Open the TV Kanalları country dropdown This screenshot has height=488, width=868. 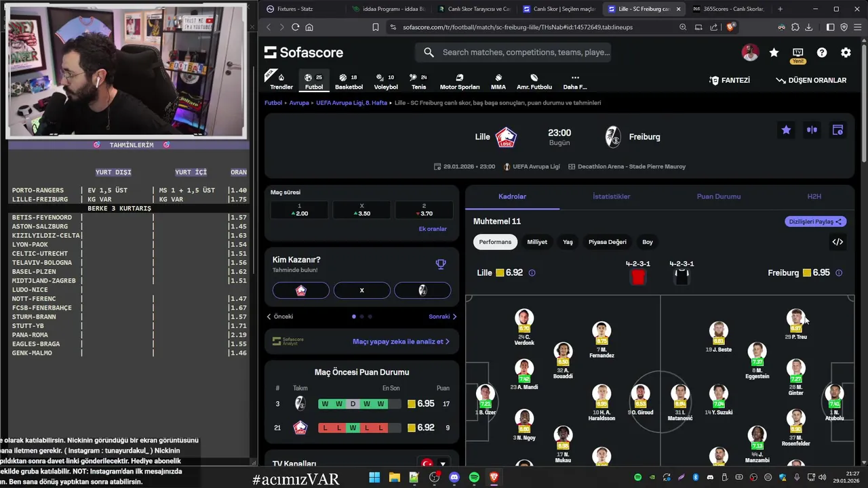pos(434,464)
